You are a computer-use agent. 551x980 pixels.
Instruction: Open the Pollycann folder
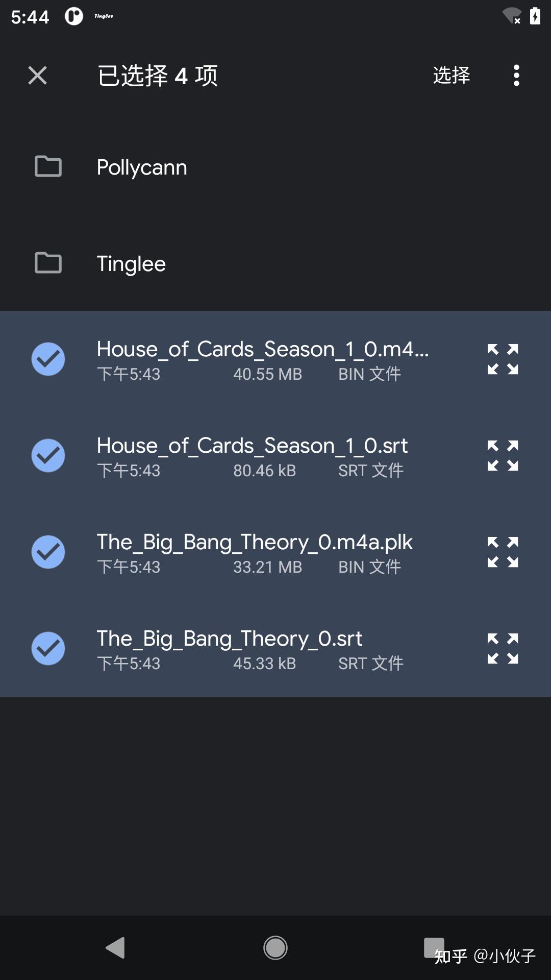(x=142, y=167)
